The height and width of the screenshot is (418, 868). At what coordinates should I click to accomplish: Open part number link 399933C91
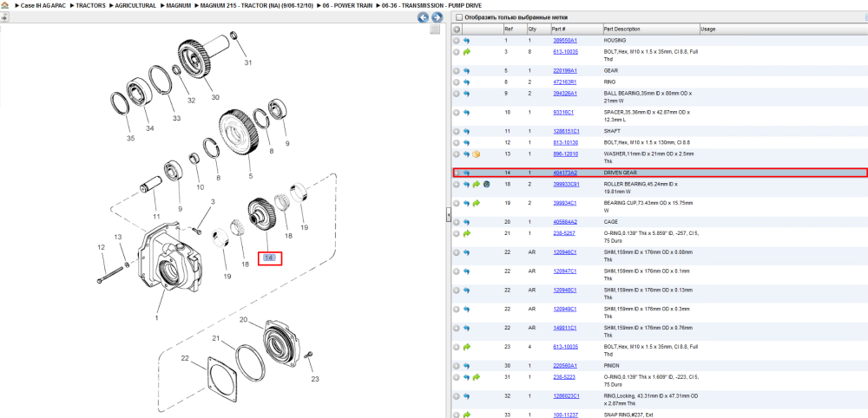click(566, 184)
